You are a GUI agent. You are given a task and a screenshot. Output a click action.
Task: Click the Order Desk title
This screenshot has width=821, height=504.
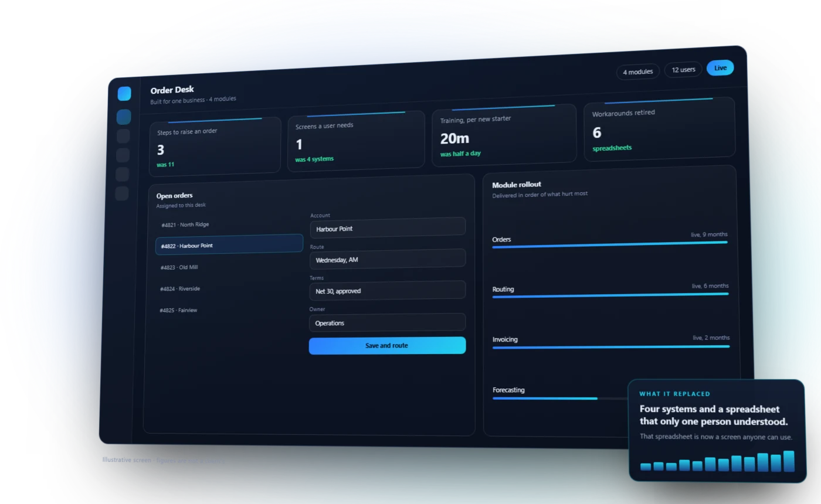pos(172,90)
